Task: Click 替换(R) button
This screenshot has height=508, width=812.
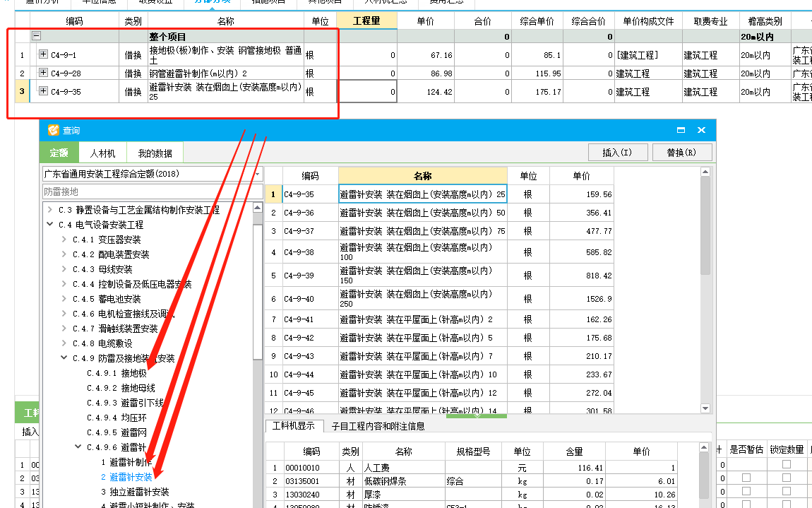Action: click(x=681, y=153)
